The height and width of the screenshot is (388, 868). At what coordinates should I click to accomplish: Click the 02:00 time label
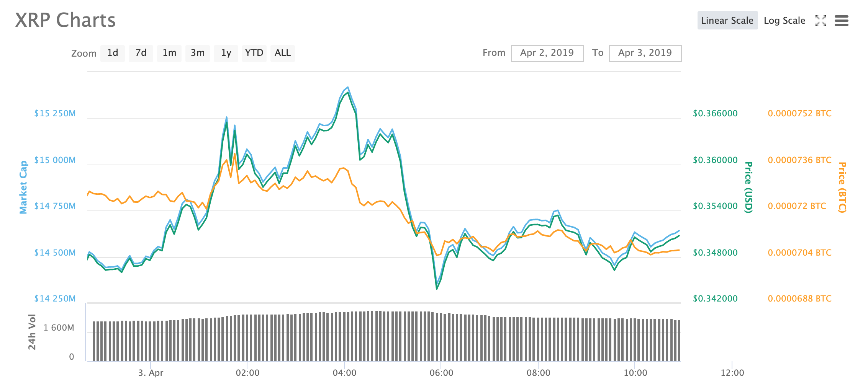click(247, 373)
